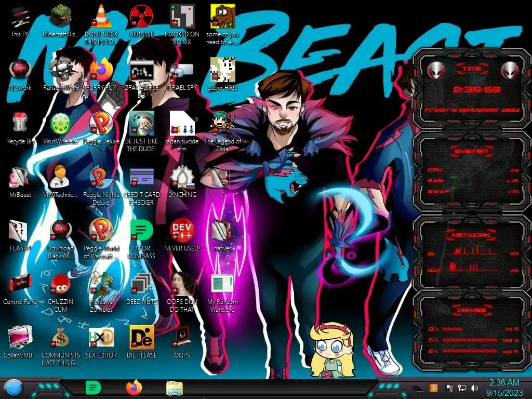This screenshot has width=532, height=399.
Task: Open the Super Hilda game icon
Action: click(222, 70)
